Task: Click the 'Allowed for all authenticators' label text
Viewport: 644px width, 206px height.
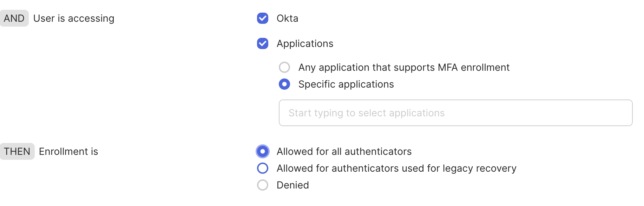Action: click(344, 151)
